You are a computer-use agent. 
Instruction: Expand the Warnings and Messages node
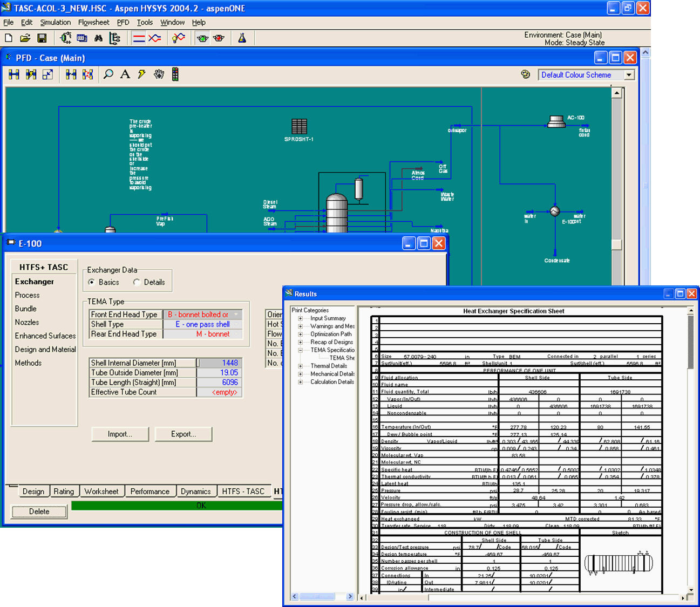click(x=301, y=326)
